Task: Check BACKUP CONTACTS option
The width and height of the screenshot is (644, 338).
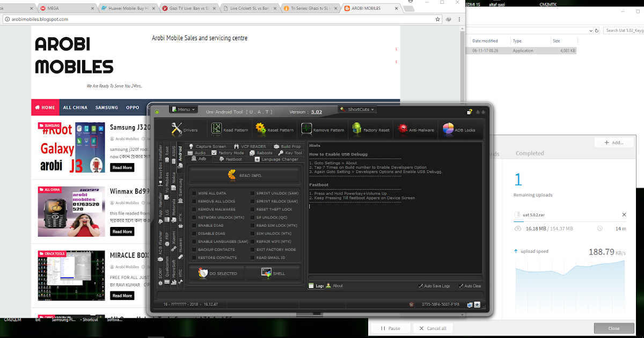Action: 195,249
